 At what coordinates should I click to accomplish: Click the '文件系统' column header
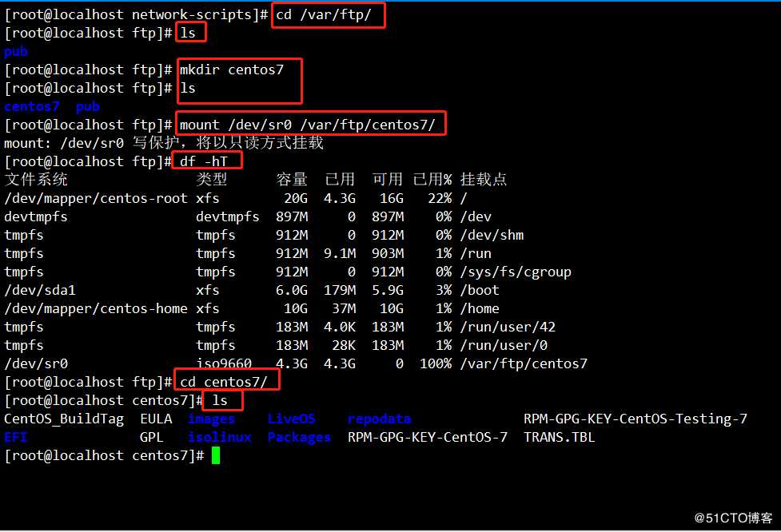pos(36,179)
